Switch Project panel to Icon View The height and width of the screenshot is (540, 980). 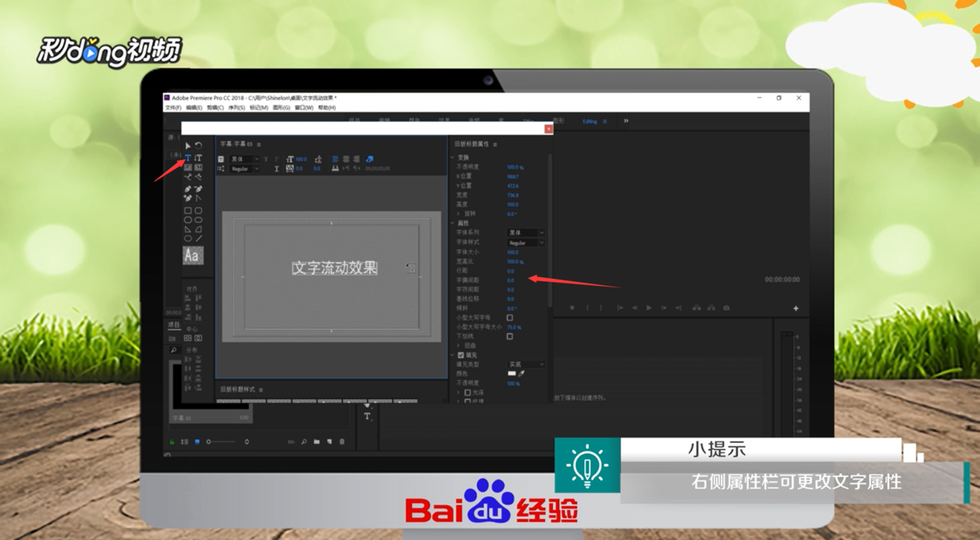pos(197,442)
